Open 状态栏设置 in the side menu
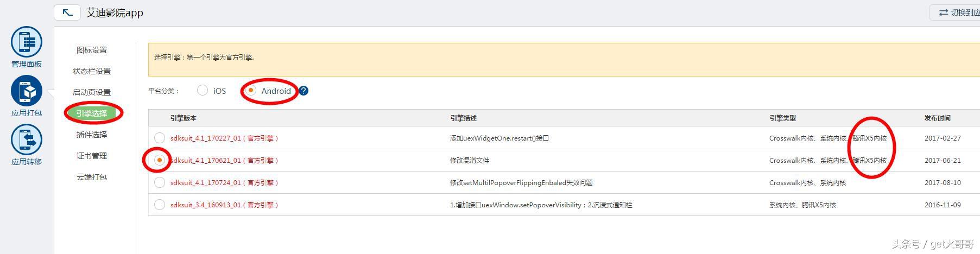980x254 pixels. click(92, 71)
